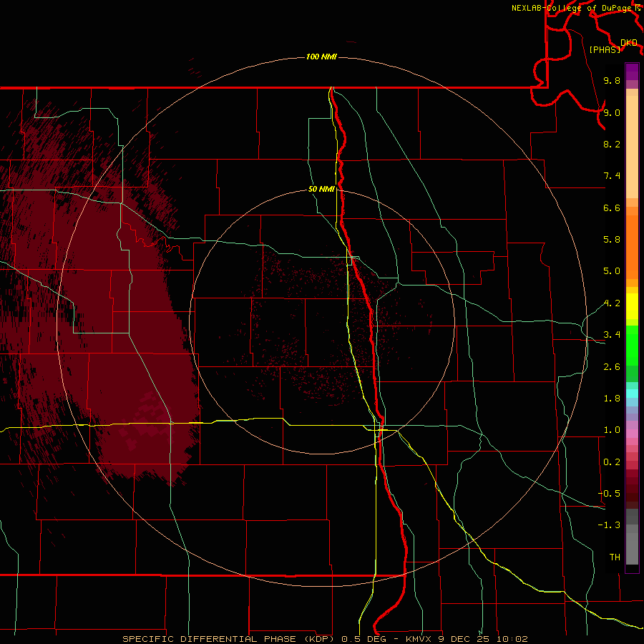Click the "50 NMI" range ring label

[x=321, y=190]
